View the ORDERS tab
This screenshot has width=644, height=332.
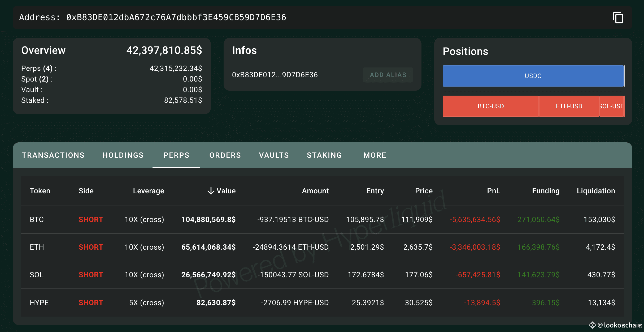click(225, 155)
